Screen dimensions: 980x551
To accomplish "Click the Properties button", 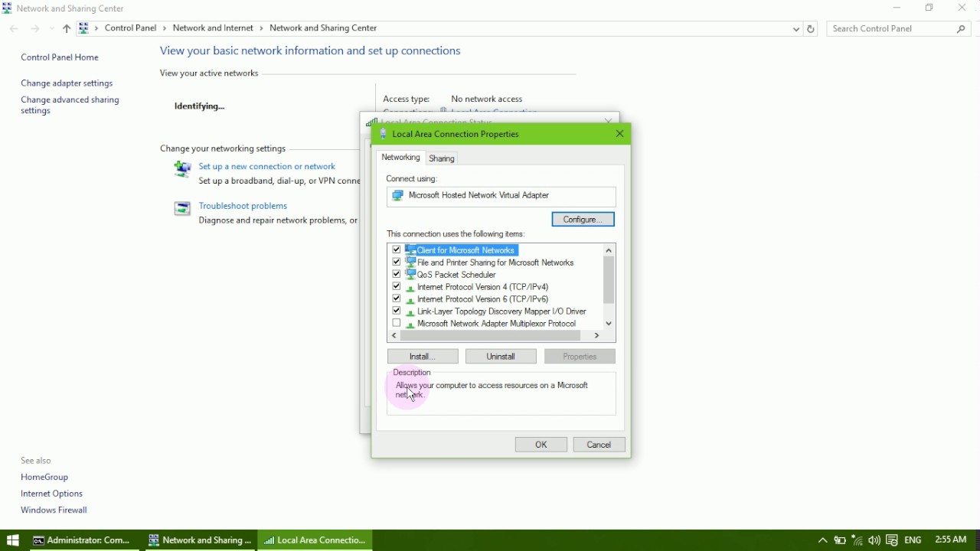I will point(580,357).
